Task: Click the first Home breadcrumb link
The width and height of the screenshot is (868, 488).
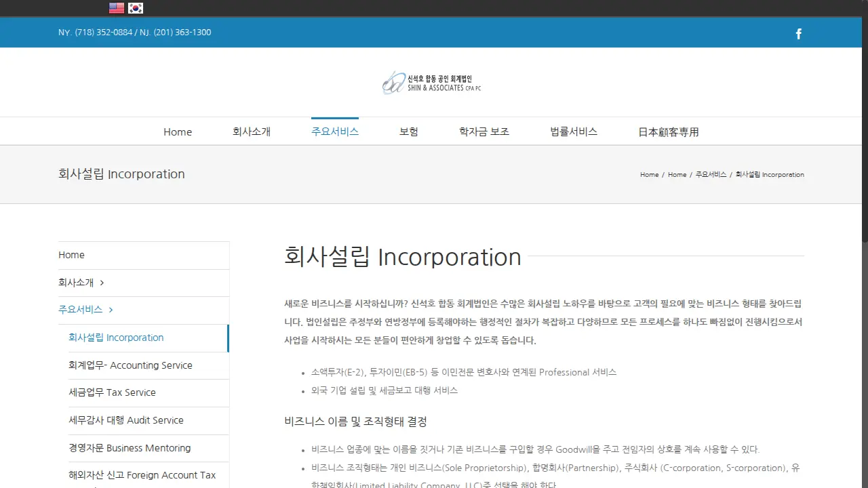Action: pyautogui.click(x=650, y=175)
